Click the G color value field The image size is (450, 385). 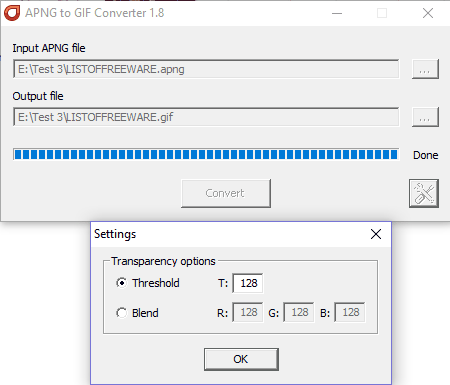299,313
